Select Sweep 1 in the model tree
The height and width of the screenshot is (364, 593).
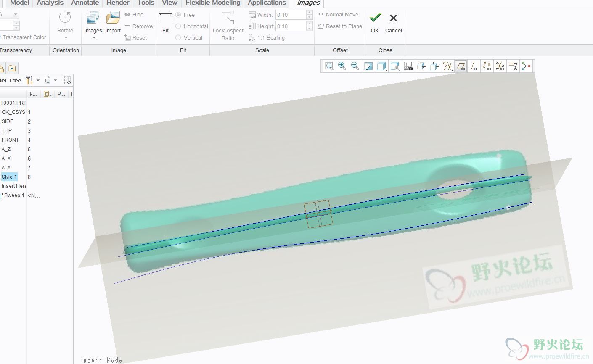[x=14, y=195]
